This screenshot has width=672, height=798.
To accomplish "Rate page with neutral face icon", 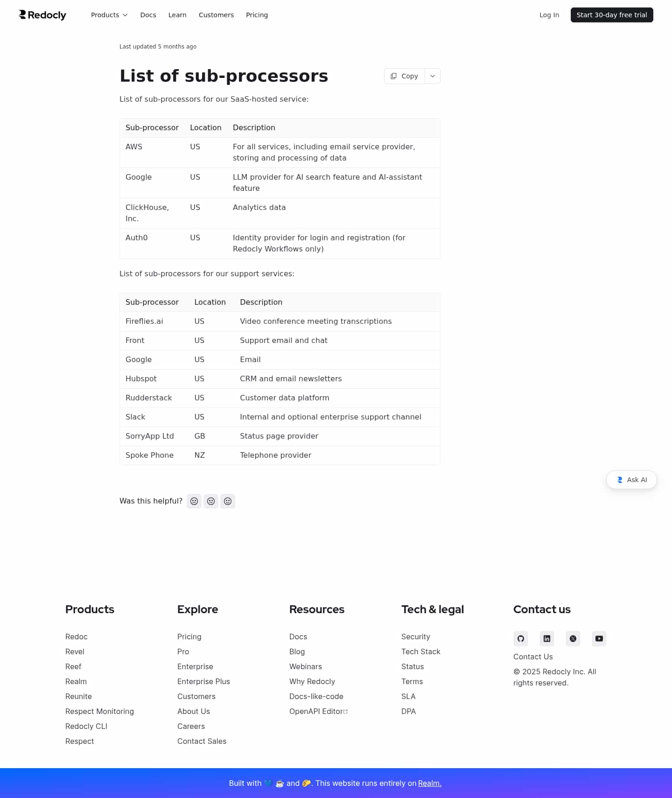I will [211, 501].
